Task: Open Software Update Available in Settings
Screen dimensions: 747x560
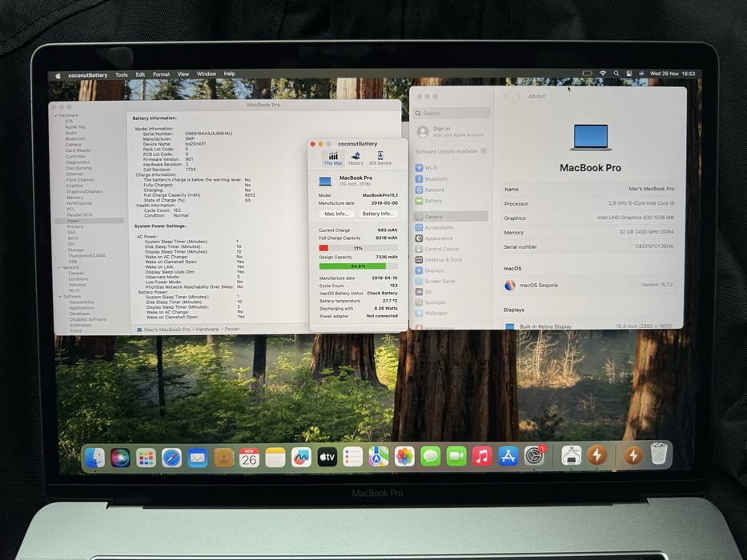Action: (x=451, y=151)
